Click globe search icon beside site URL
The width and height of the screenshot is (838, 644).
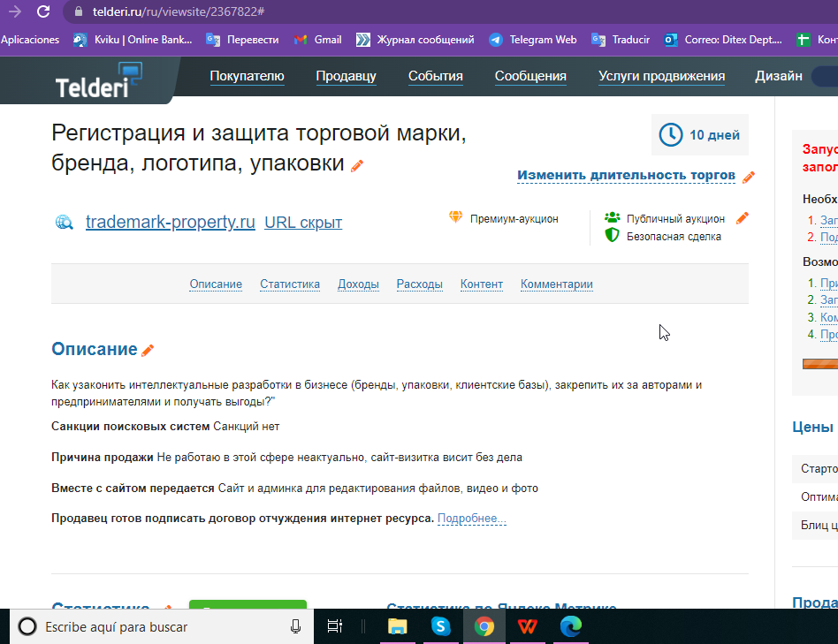[x=65, y=222]
